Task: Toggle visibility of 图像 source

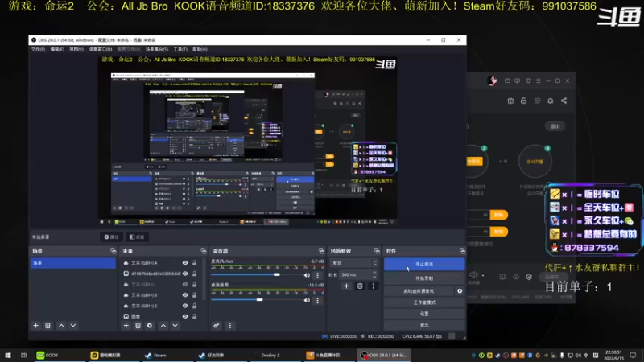Action: tap(185, 316)
